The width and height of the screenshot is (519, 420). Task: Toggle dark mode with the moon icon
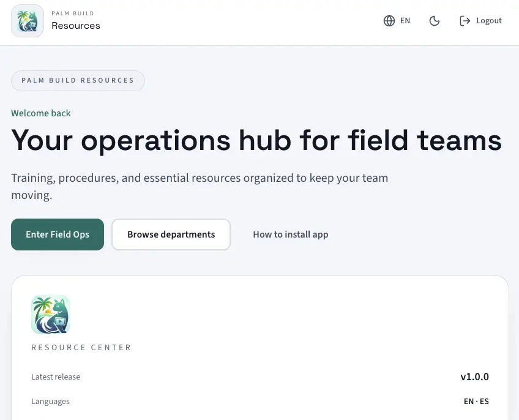(435, 20)
